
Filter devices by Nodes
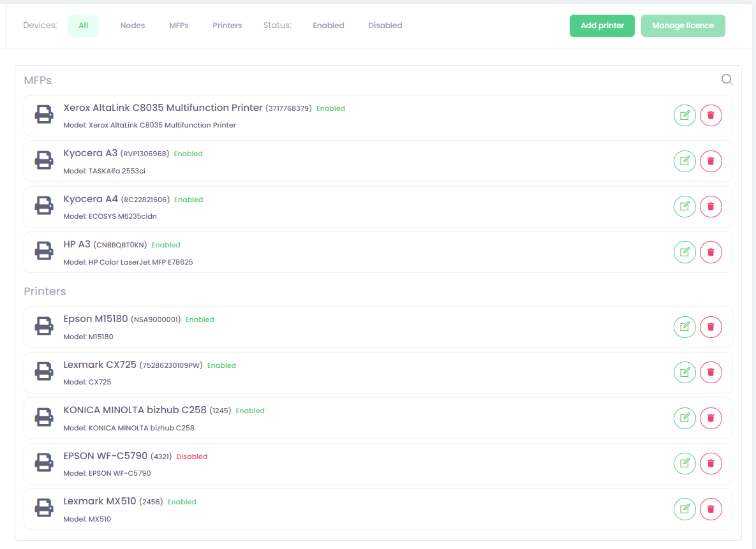coord(133,26)
